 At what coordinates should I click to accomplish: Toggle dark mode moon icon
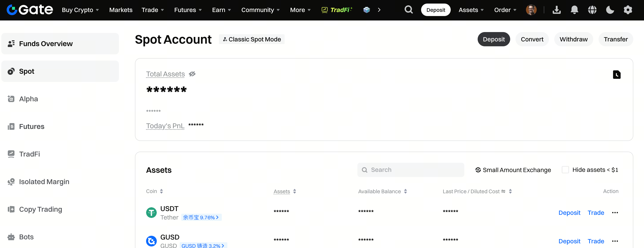(610, 10)
